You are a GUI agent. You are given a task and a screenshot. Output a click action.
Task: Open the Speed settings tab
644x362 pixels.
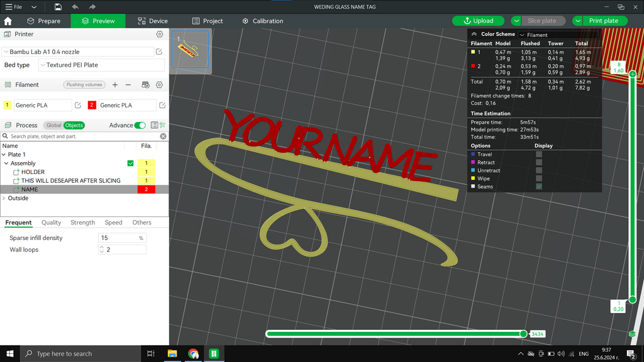coord(113,222)
